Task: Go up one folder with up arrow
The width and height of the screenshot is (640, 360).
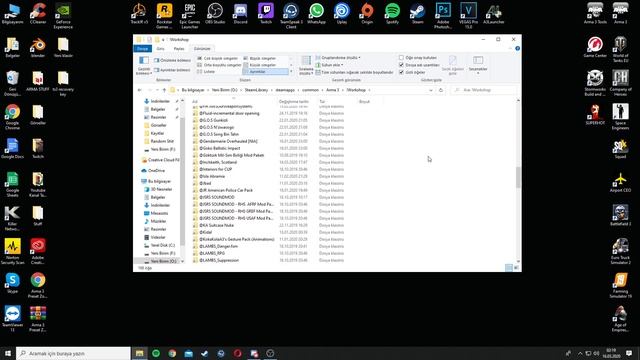Action: coord(164,90)
